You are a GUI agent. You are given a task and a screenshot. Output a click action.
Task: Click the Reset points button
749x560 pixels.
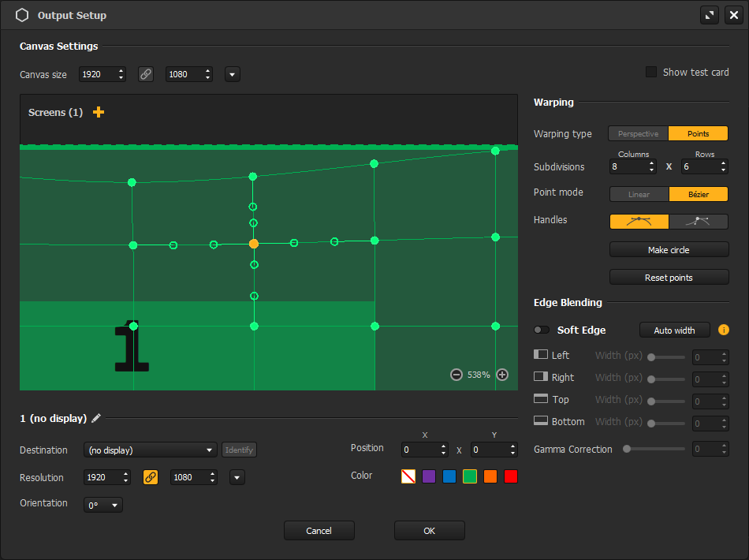click(669, 277)
